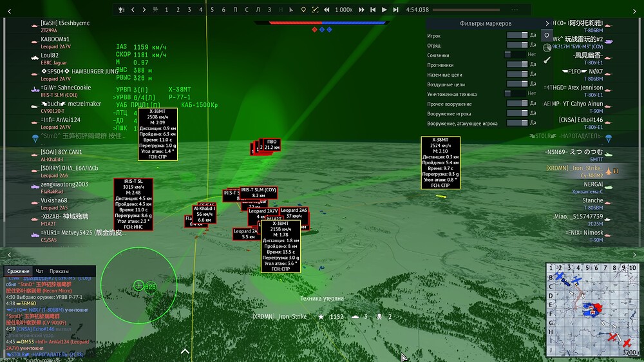The image size is (644, 362).
Task: Select player KABOOM#1 in left team list
Action: (x=55, y=39)
